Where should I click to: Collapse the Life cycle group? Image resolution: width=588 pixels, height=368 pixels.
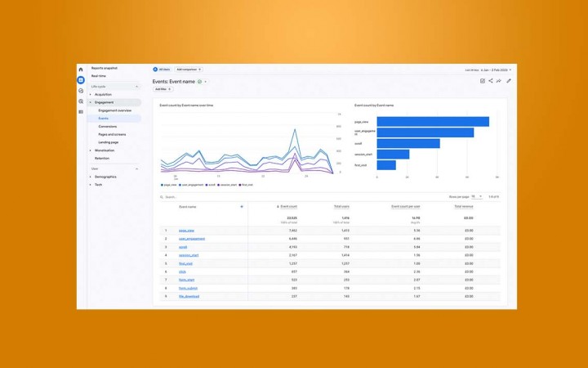click(136, 86)
